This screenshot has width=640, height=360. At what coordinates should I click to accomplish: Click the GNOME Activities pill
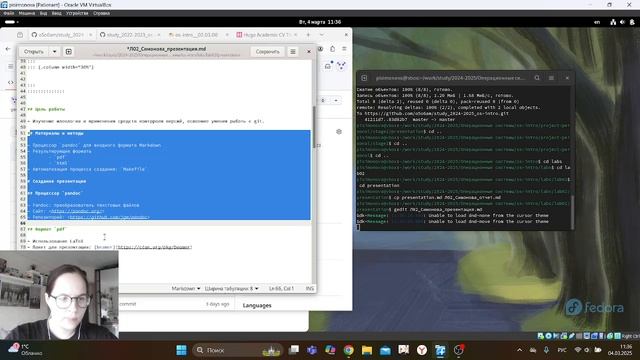[x=11, y=22]
